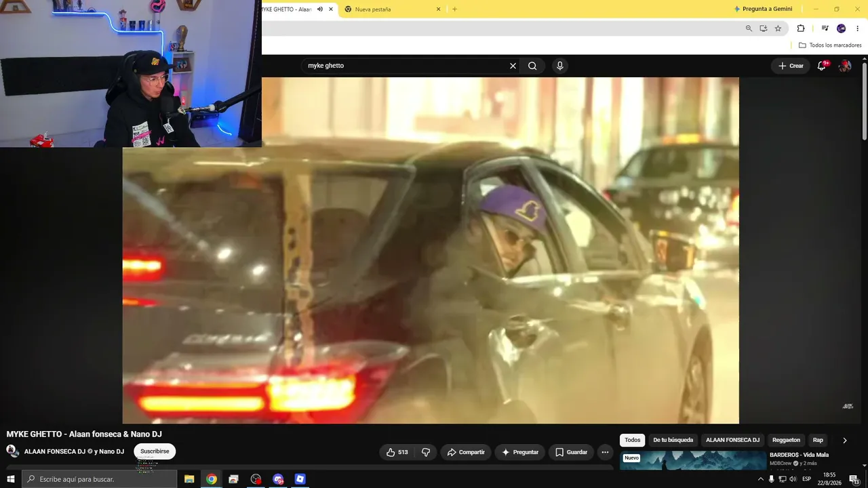Click the system tray microphone icon
This screenshot has width=868, height=488.
click(771, 479)
